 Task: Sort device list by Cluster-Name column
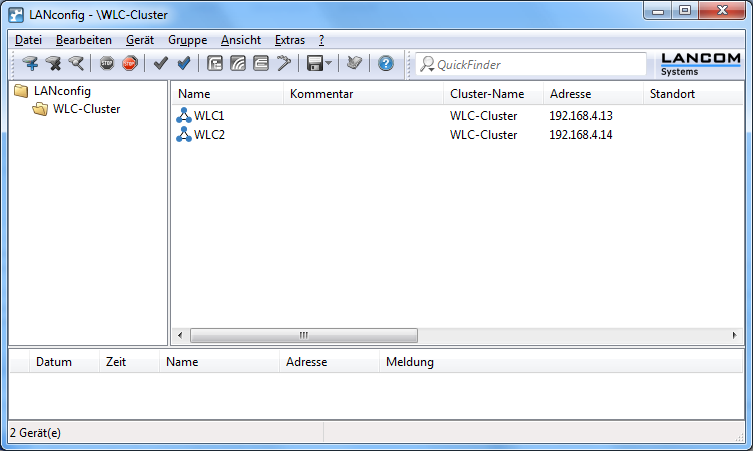(486, 94)
